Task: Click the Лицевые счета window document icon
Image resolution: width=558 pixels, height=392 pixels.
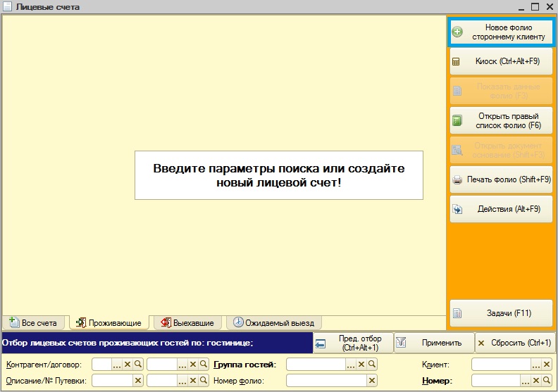Action: (x=7, y=6)
